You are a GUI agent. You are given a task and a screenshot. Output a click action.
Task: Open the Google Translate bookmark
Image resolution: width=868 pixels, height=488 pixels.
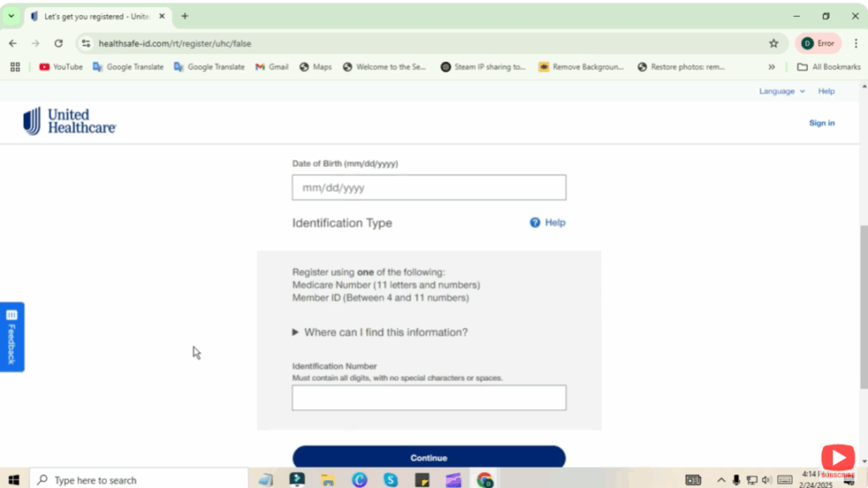tap(128, 67)
